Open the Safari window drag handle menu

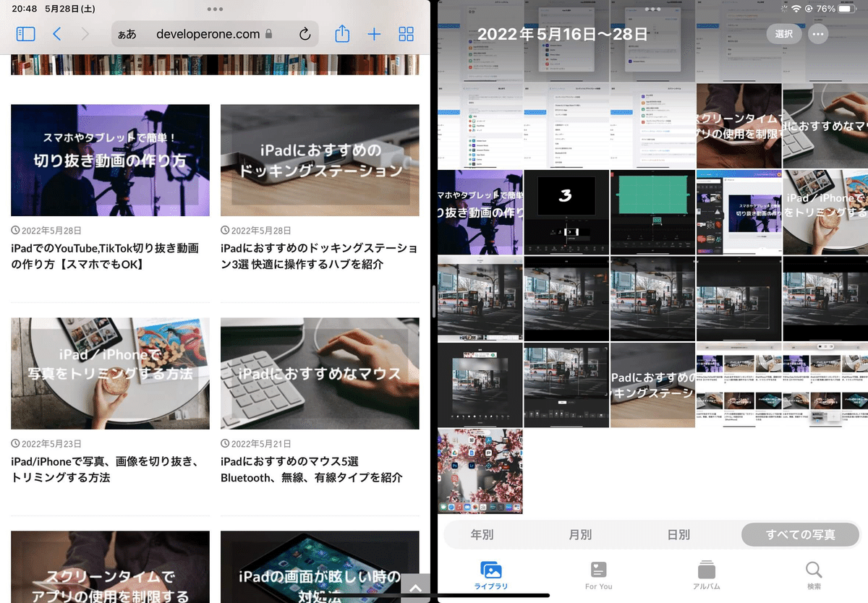(215, 10)
